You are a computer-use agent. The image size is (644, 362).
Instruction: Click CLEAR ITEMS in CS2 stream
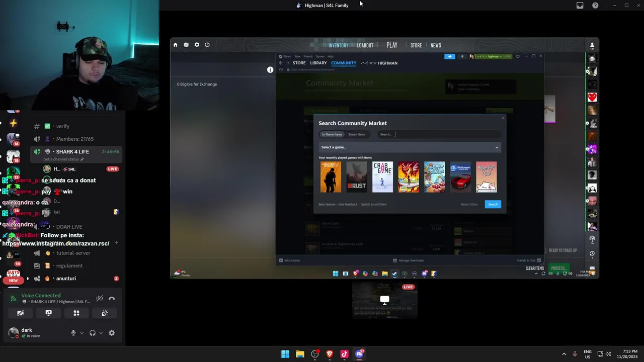pyautogui.click(x=535, y=268)
